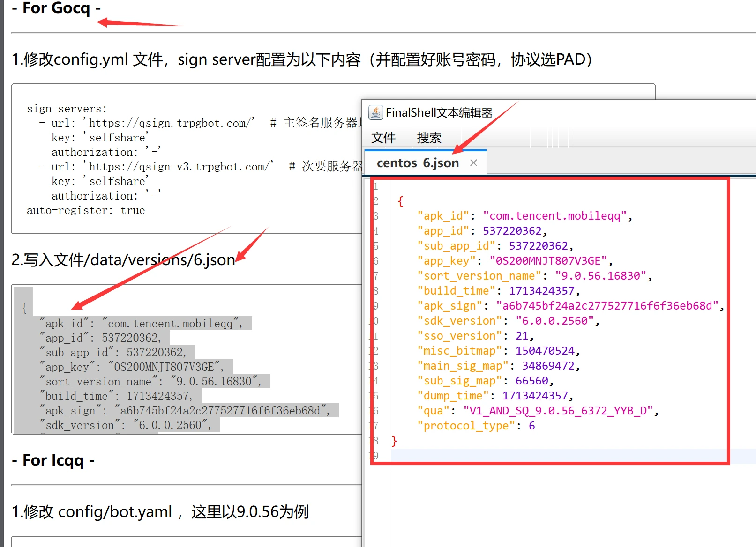Screen dimensions: 756x547
Task: Click the "- For Gocq -" heading
Action: click(x=56, y=8)
